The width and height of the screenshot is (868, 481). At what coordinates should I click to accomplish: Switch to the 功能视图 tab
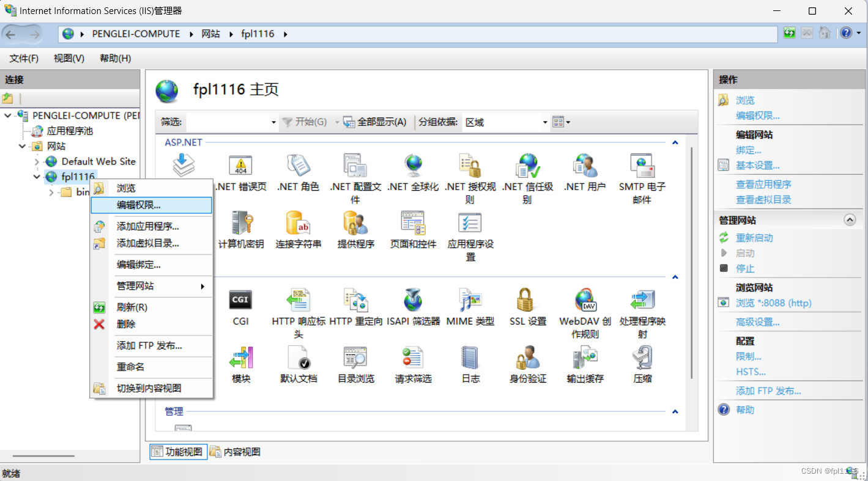177,452
